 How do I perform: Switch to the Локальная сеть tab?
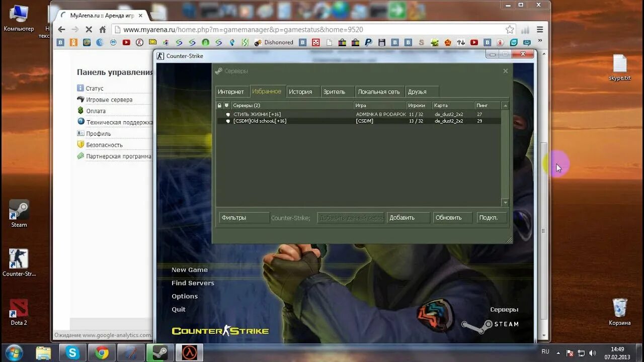point(379,92)
